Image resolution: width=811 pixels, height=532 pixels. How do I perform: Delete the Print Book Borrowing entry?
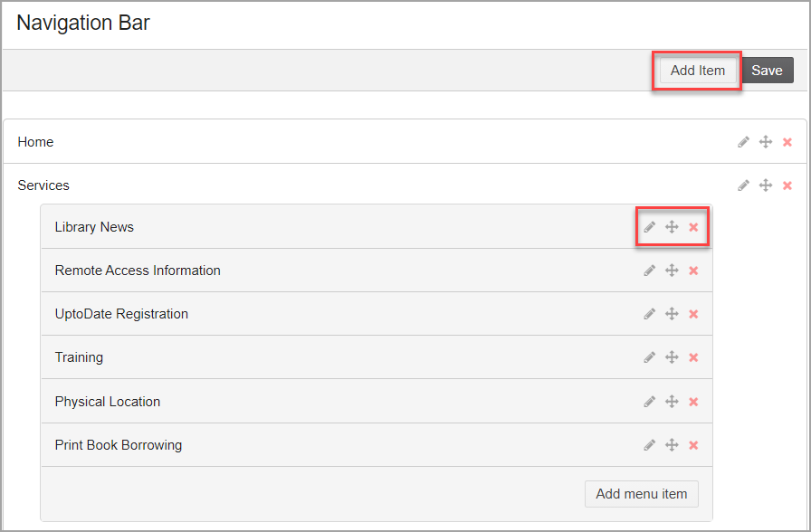(x=693, y=445)
